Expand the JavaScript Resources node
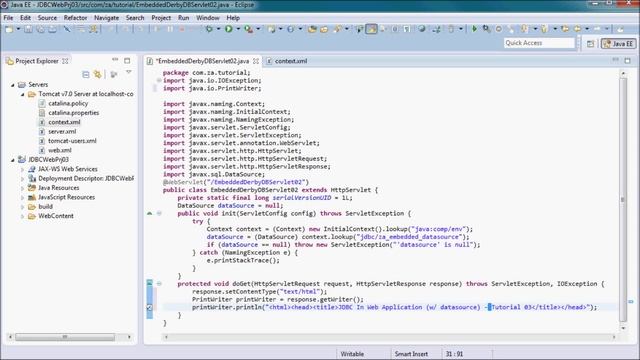This screenshot has width=640, height=360. pos(23,198)
